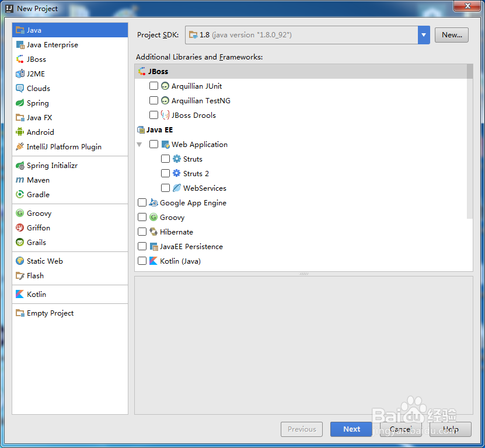Check the JBoss Drools checkbox
Viewport: 485px width, 448px height.
click(153, 115)
